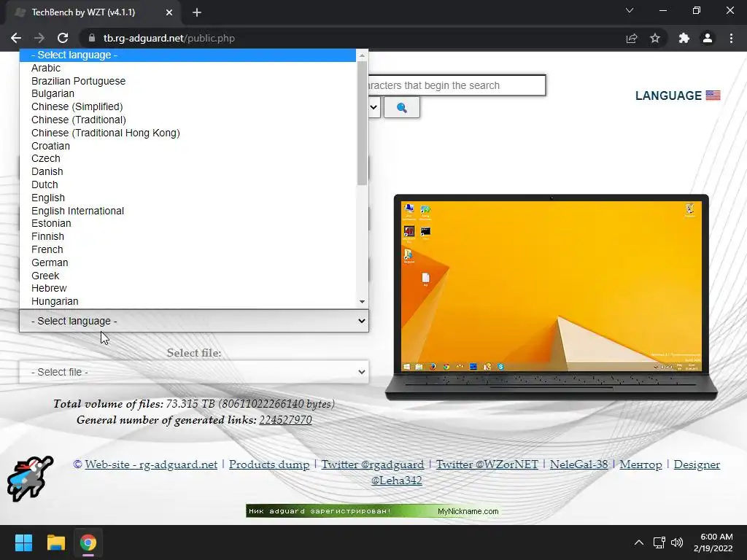View site lock information icon
This screenshot has height=560, width=747.
click(x=92, y=38)
